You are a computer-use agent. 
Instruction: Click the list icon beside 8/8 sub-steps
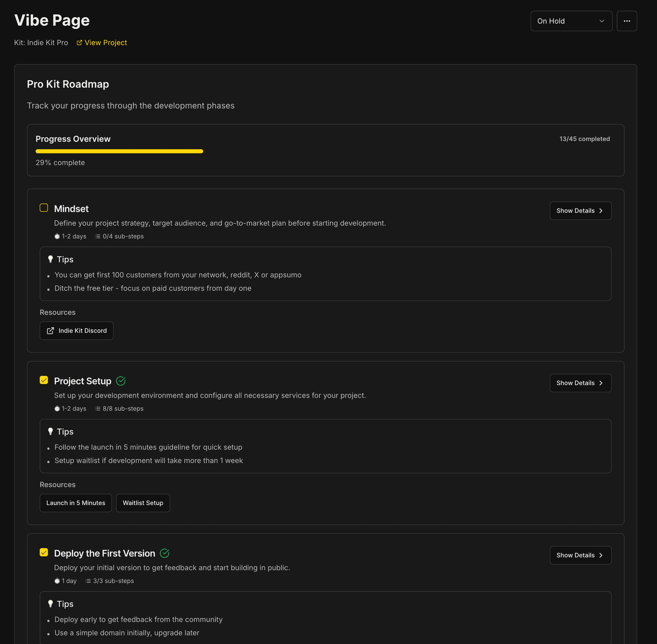[x=98, y=408]
